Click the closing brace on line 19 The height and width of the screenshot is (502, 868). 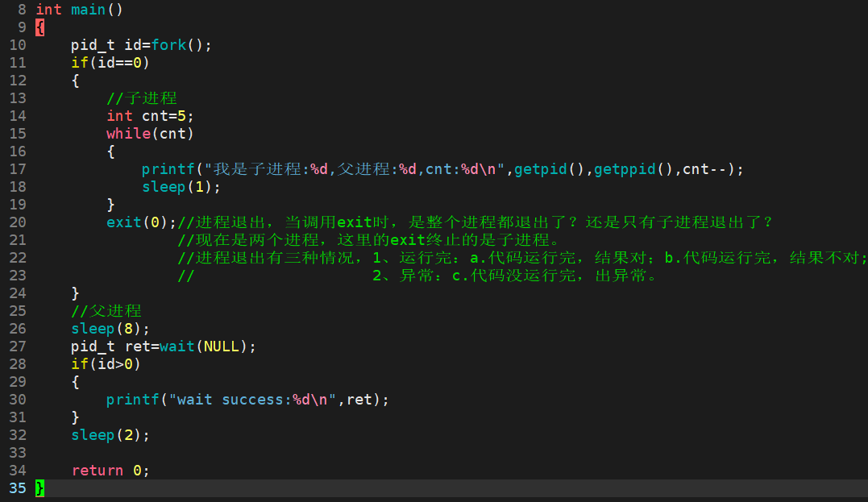(x=110, y=205)
